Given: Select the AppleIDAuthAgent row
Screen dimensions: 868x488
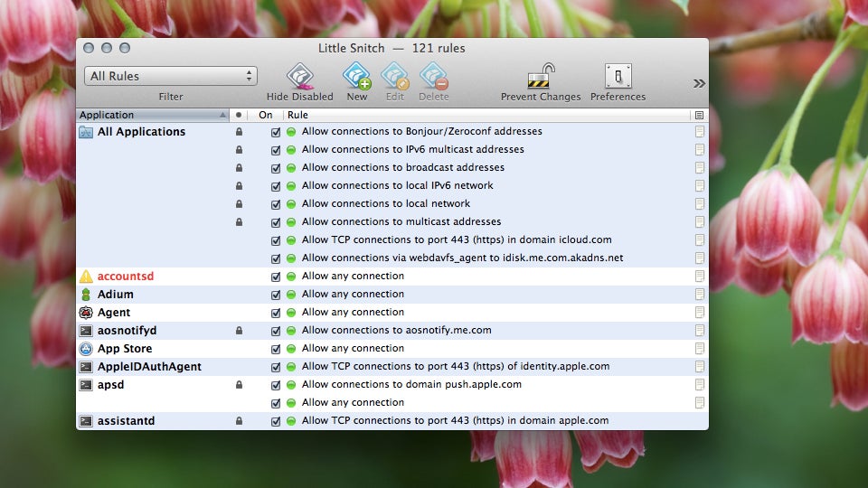Looking at the screenshot, I should click(149, 367).
